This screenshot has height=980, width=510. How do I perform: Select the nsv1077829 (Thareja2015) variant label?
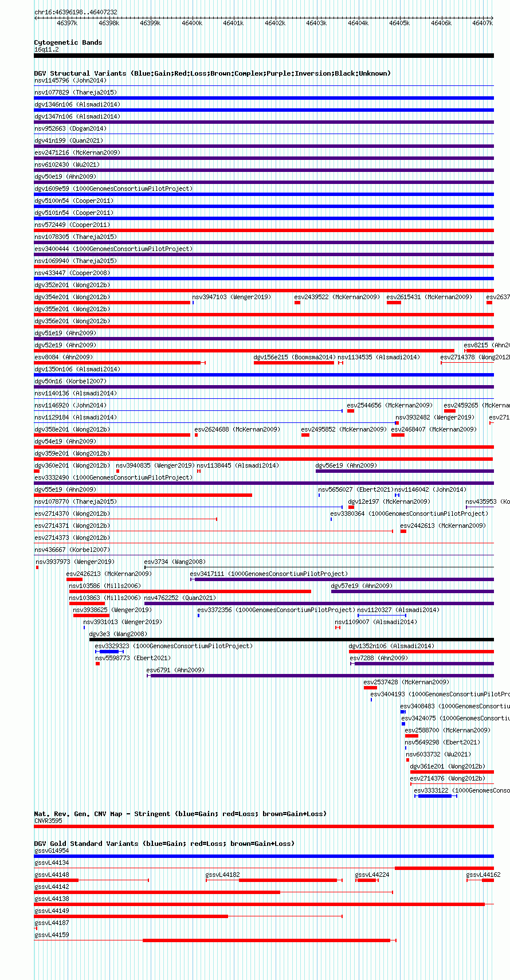(x=76, y=92)
